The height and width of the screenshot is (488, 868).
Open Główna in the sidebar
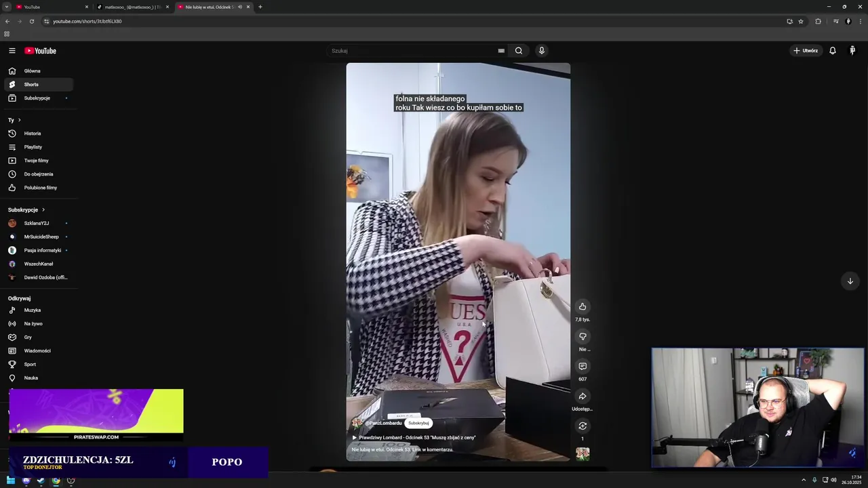[x=38, y=71]
